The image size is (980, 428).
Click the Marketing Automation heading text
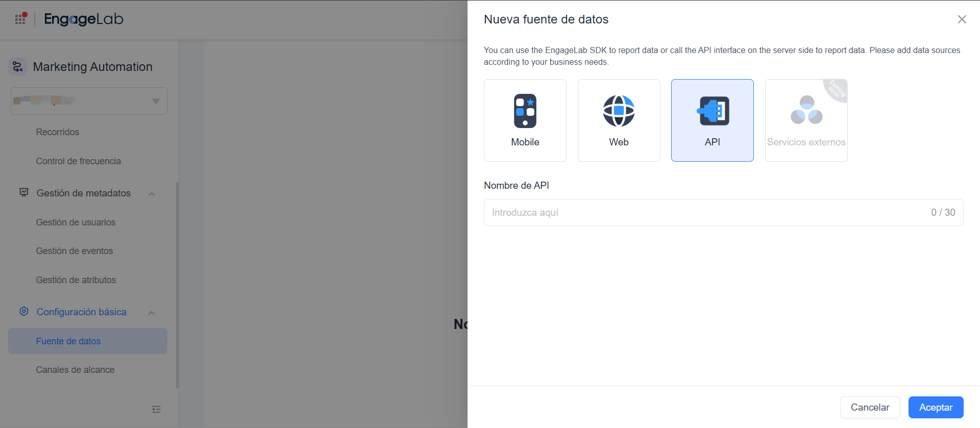pos(93,67)
